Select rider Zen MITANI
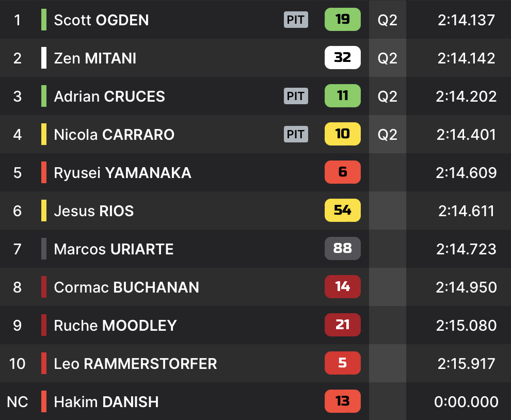 click(95, 58)
